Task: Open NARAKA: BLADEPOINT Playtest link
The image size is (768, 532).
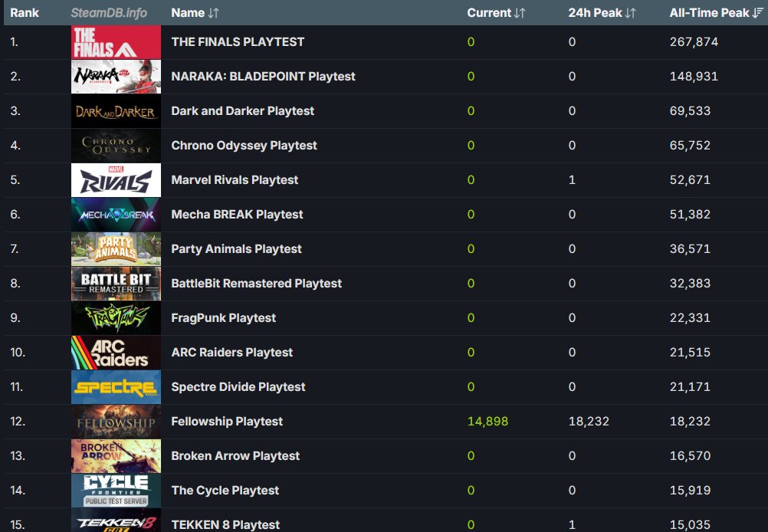Action: (x=263, y=77)
